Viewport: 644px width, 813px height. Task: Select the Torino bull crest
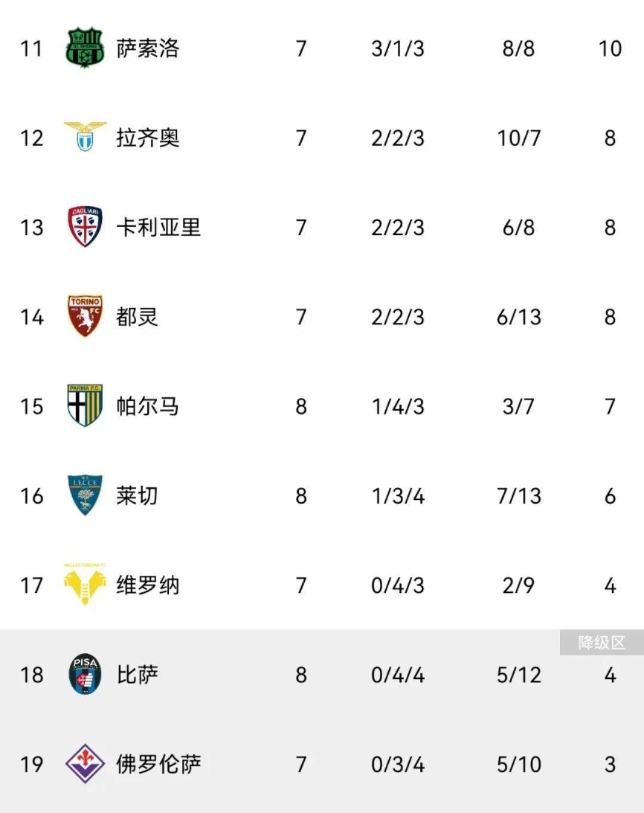point(85,316)
